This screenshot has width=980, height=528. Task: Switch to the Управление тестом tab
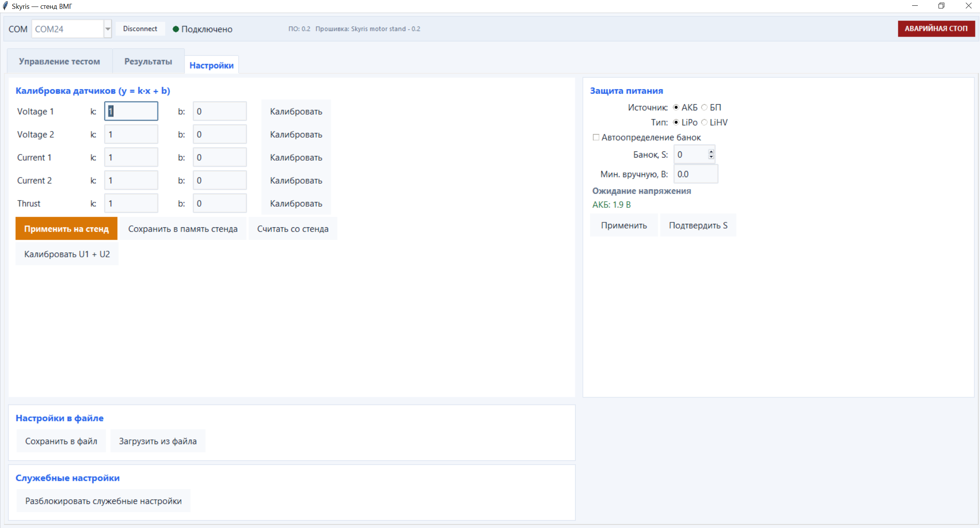pyautogui.click(x=59, y=61)
